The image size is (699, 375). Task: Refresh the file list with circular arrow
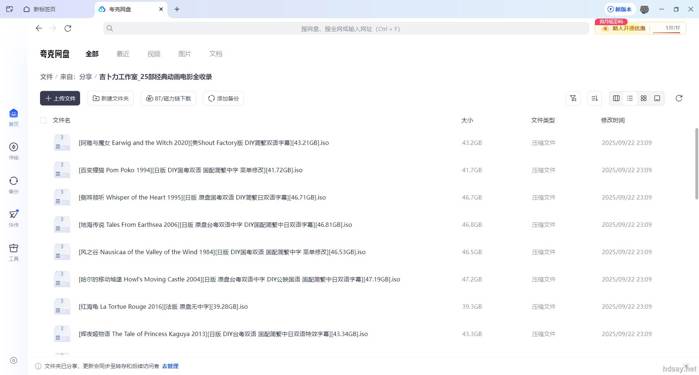(x=679, y=98)
